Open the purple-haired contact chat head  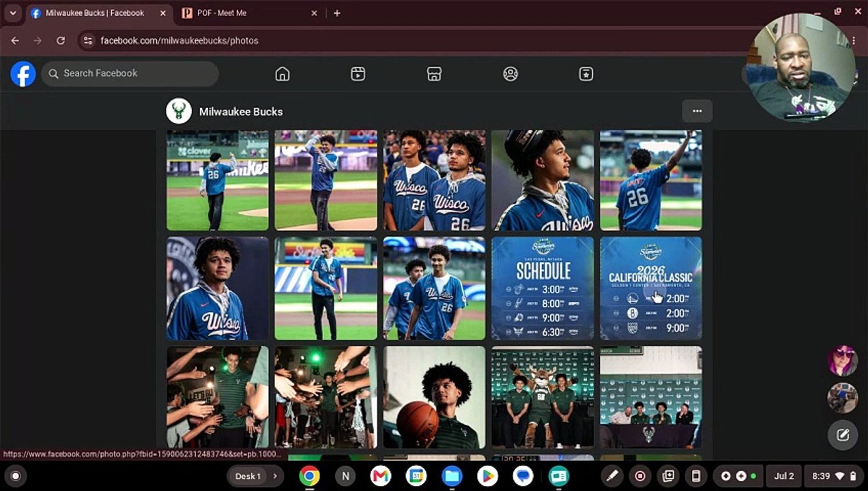843,361
